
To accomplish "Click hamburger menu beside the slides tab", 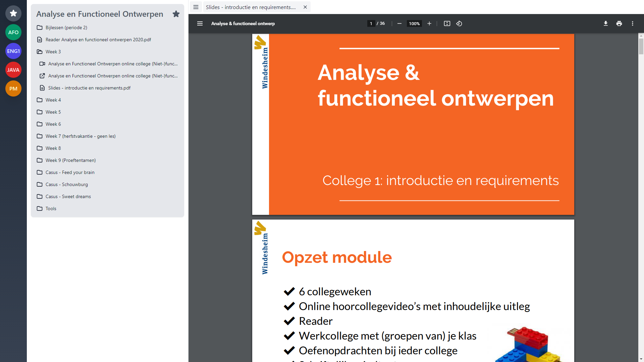I will (x=196, y=7).
